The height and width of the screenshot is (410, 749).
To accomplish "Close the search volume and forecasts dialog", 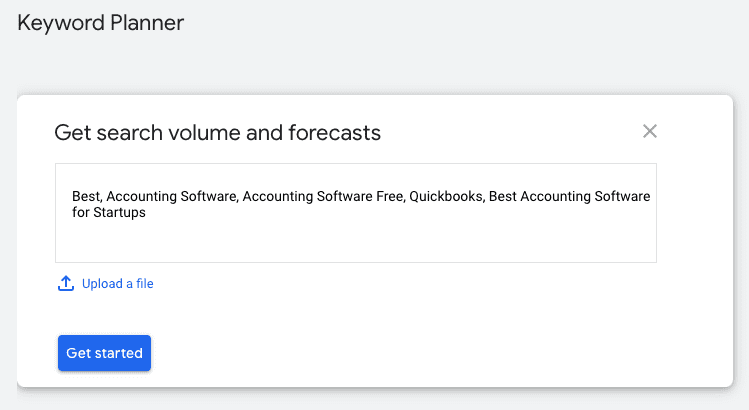I will pyautogui.click(x=650, y=131).
